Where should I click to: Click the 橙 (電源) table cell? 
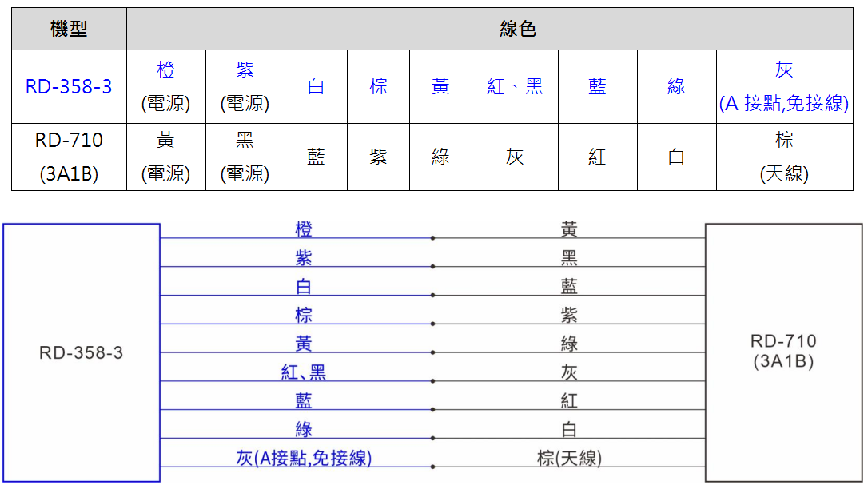pyautogui.click(x=165, y=86)
